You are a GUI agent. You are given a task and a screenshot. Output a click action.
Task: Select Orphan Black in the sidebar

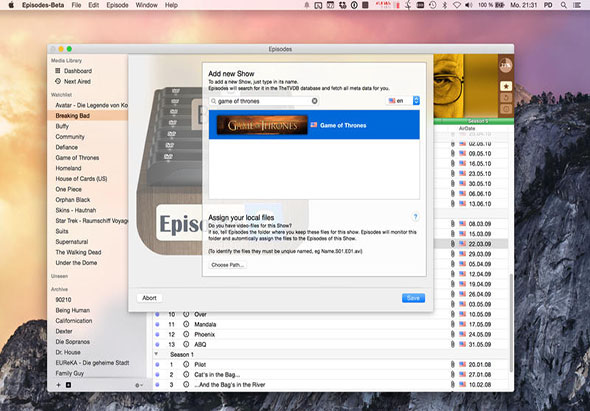click(x=73, y=200)
